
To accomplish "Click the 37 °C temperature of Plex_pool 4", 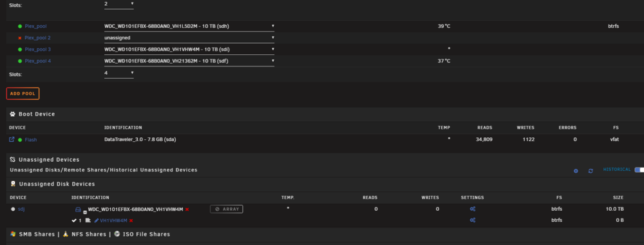I will point(444,61).
